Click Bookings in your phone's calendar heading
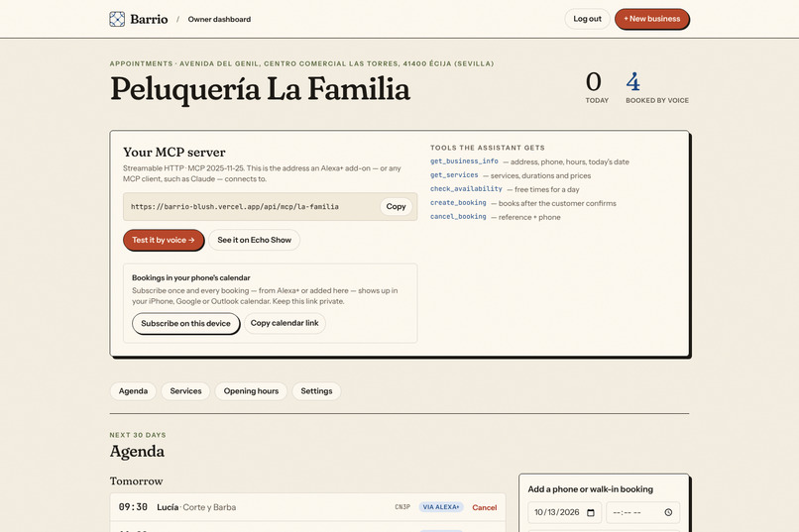 (x=191, y=278)
